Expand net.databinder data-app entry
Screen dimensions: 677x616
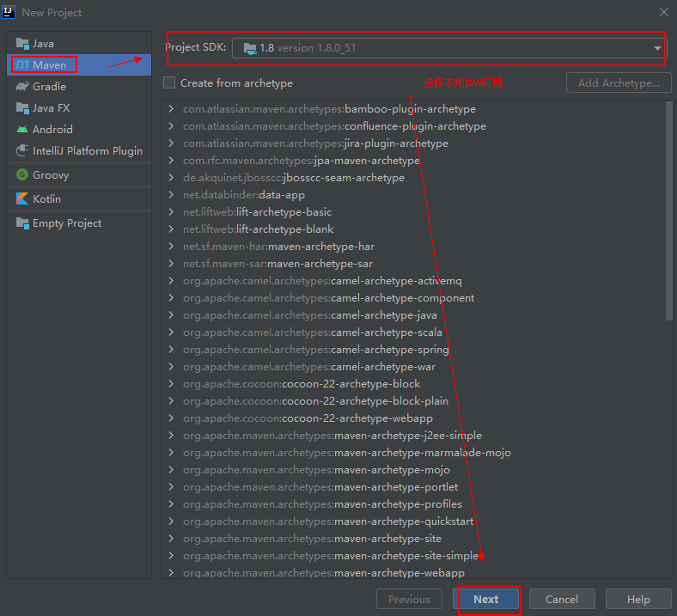pos(172,195)
